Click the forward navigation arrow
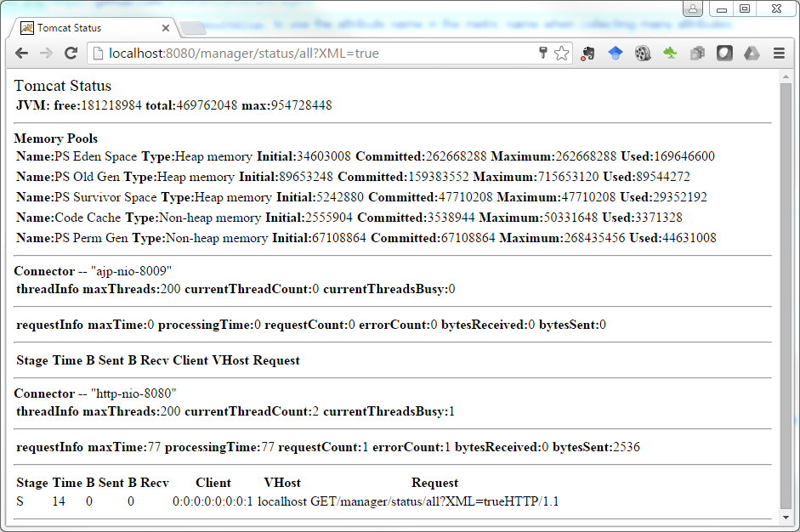This screenshot has height=532, width=800. tap(47, 53)
